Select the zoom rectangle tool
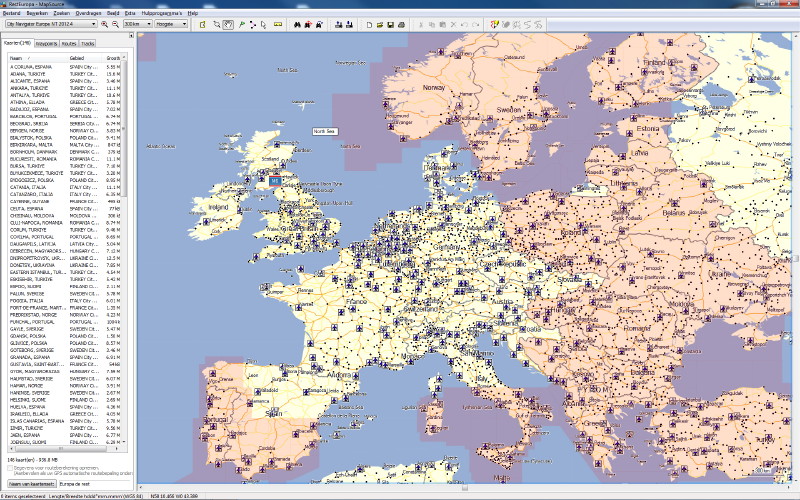Image resolution: width=800 pixels, height=500 pixels. pyautogui.click(x=217, y=24)
